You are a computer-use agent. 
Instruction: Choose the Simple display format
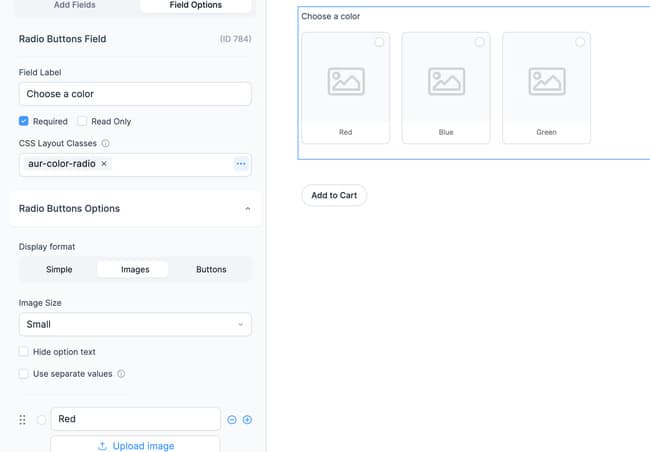tap(59, 270)
